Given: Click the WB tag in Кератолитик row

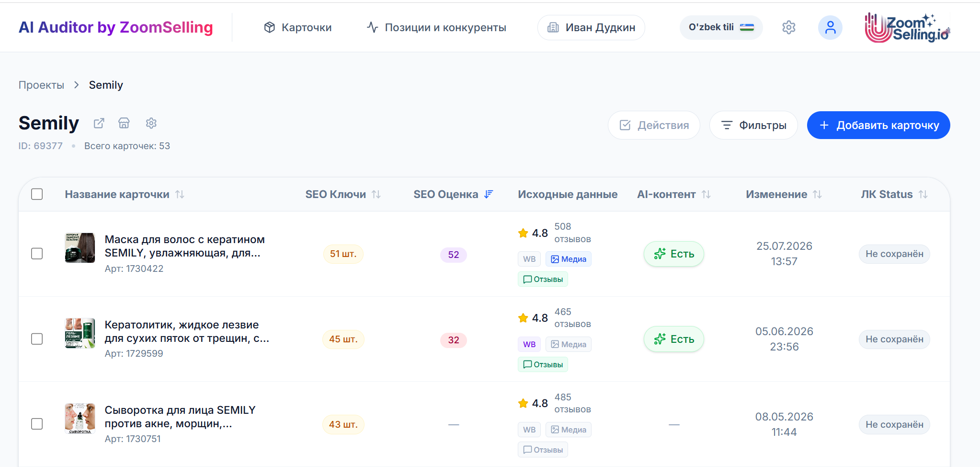Looking at the screenshot, I should [x=529, y=344].
